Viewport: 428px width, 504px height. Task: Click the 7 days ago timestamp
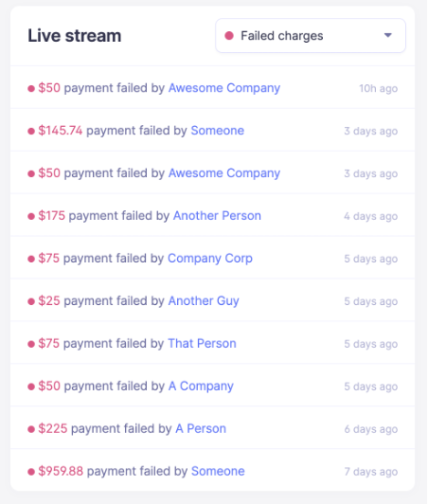point(371,472)
